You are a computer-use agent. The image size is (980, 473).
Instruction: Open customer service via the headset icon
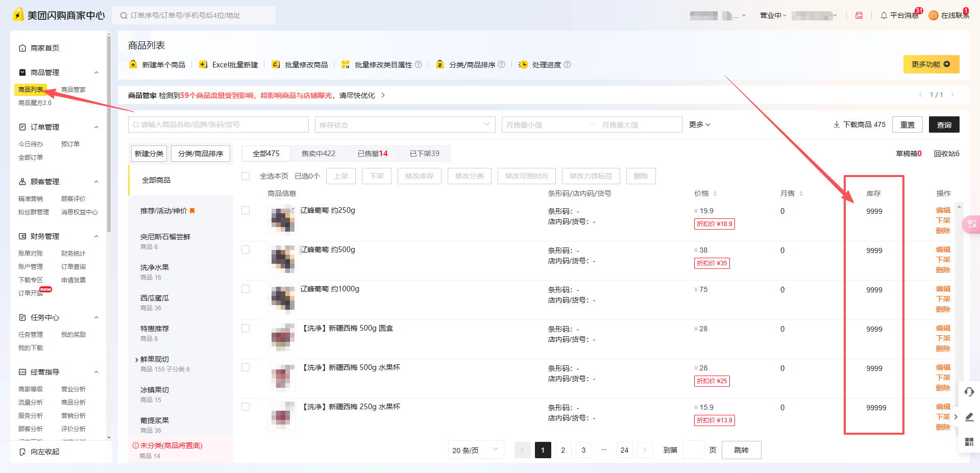pos(969,392)
